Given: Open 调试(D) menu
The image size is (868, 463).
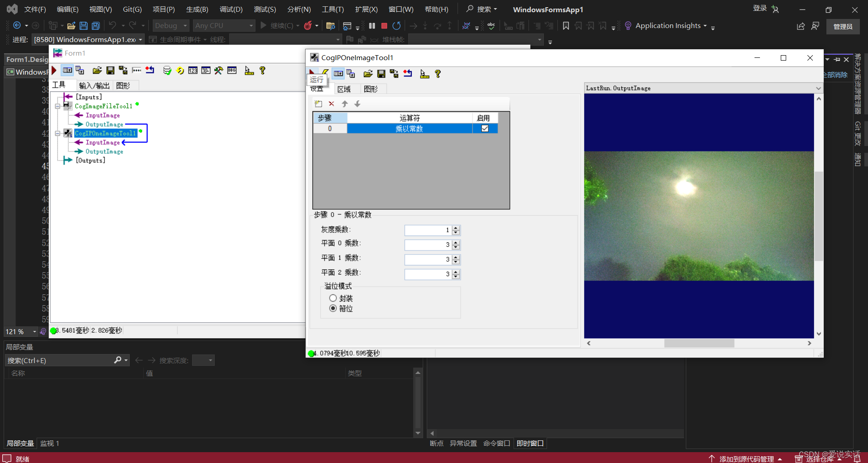Looking at the screenshot, I should [x=231, y=9].
